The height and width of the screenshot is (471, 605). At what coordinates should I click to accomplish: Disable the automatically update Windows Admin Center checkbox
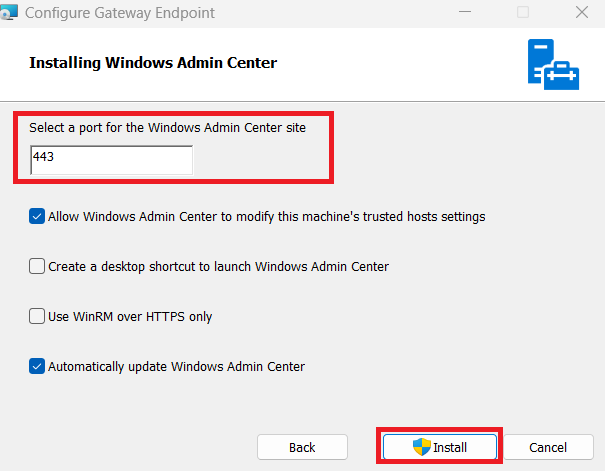(x=37, y=366)
